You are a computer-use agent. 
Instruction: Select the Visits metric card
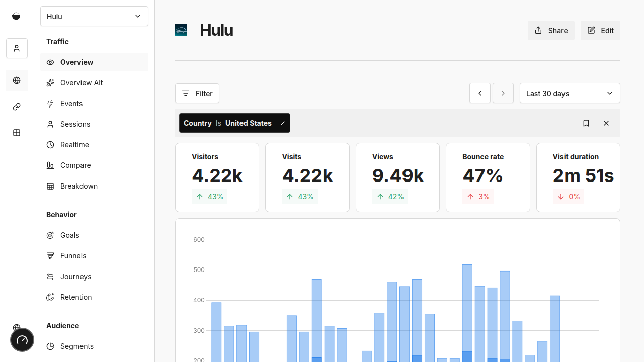[x=307, y=177]
